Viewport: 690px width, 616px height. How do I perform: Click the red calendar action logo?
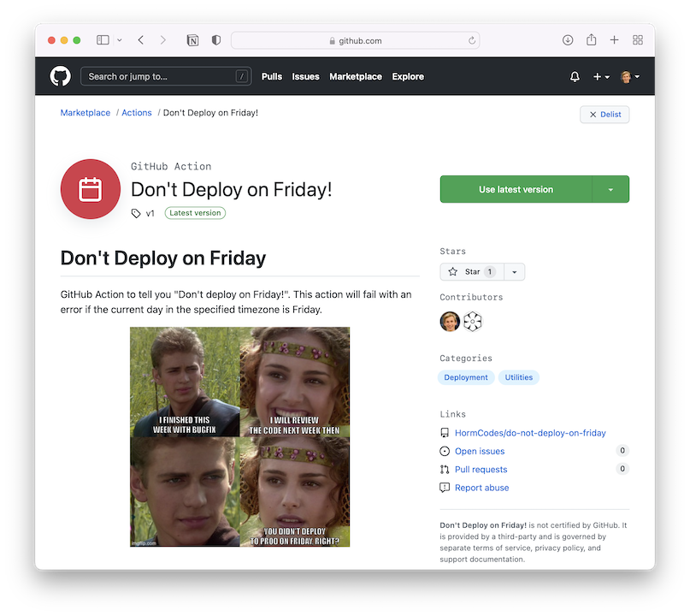tap(91, 189)
